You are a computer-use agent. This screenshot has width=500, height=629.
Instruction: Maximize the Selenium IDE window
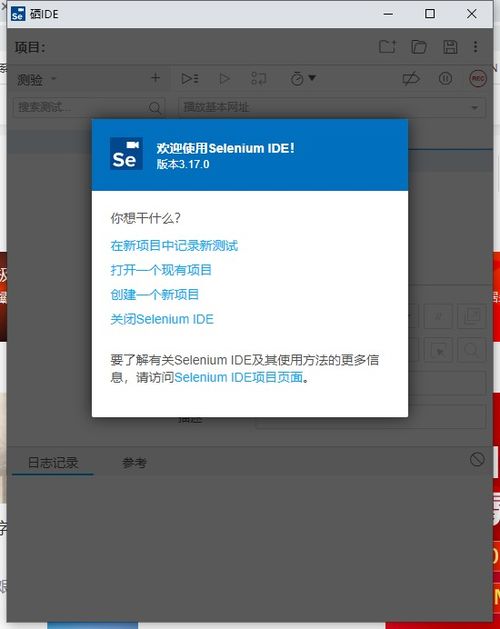[x=430, y=14]
